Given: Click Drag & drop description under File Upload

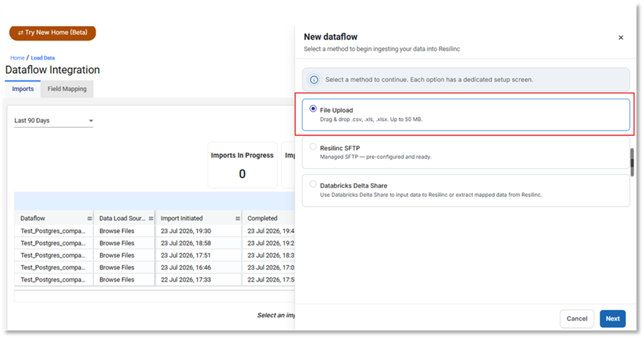Looking at the screenshot, I should pos(371,120).
